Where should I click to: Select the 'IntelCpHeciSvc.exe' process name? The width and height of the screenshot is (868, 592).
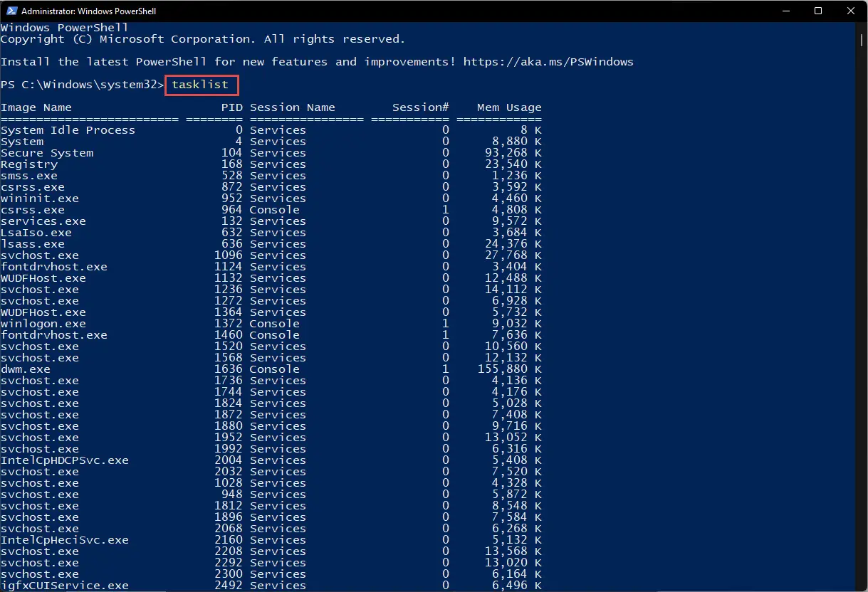(65, 540)
